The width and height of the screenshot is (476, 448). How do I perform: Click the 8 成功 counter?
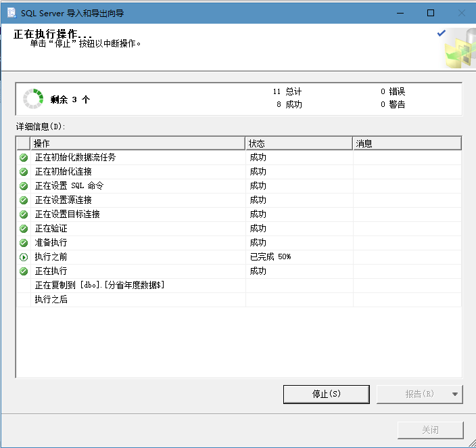[x=289, y=104]
